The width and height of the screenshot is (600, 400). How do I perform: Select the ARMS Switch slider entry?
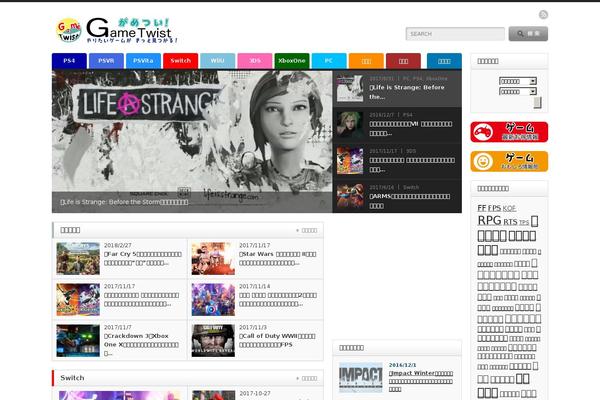[x=397, y=197]
